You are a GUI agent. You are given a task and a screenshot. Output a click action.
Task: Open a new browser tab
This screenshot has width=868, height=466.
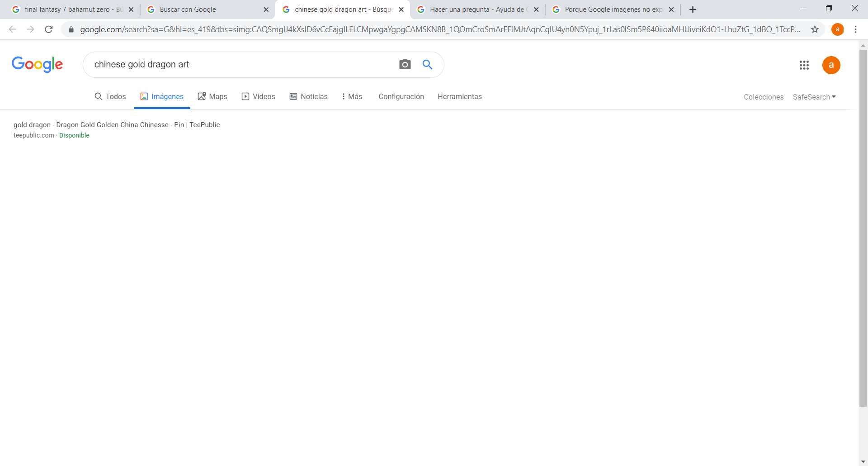click(693, 10)
